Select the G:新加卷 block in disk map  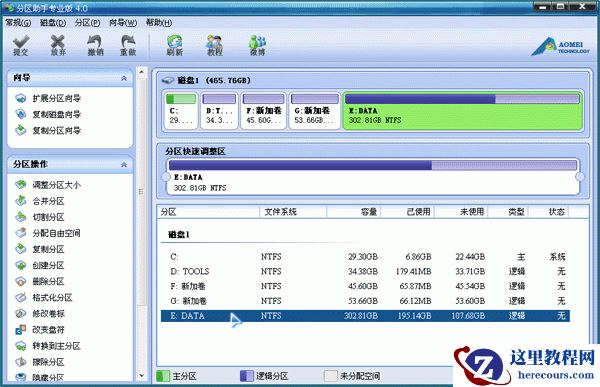[315, 110]
